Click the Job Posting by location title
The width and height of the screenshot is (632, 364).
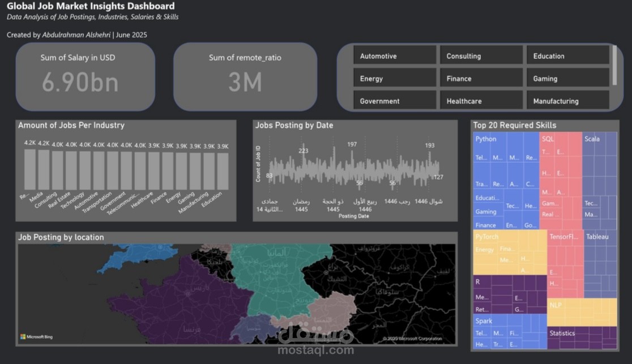[x=61, y=237]
